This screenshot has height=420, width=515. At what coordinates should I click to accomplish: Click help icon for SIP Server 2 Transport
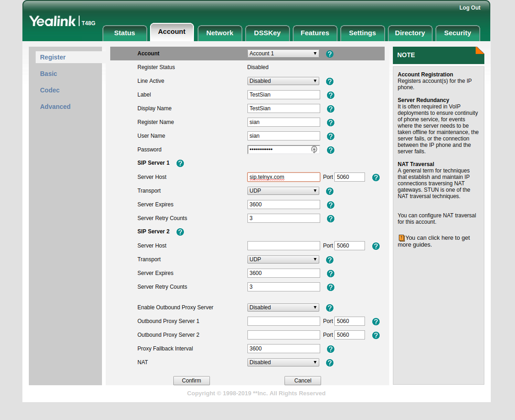[330, 260]
